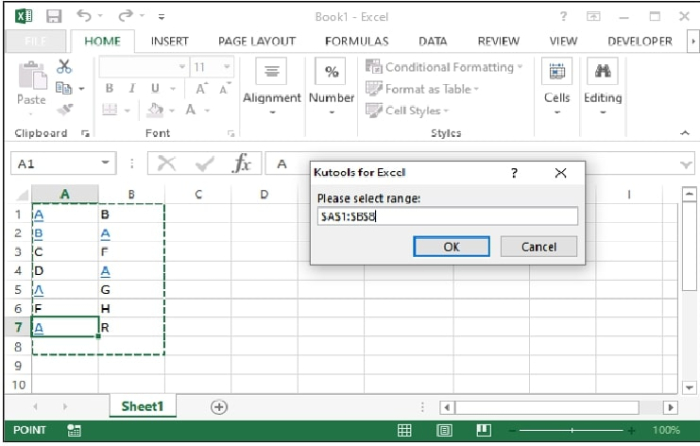Open Customize Quick Access Toolbar arrow
The image size is (700, 446).
(x=161, y=17)
